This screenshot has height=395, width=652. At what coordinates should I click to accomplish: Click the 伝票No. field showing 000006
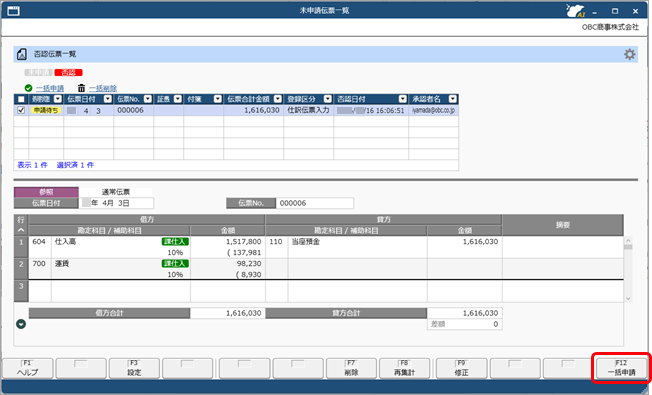click(314, 203)
